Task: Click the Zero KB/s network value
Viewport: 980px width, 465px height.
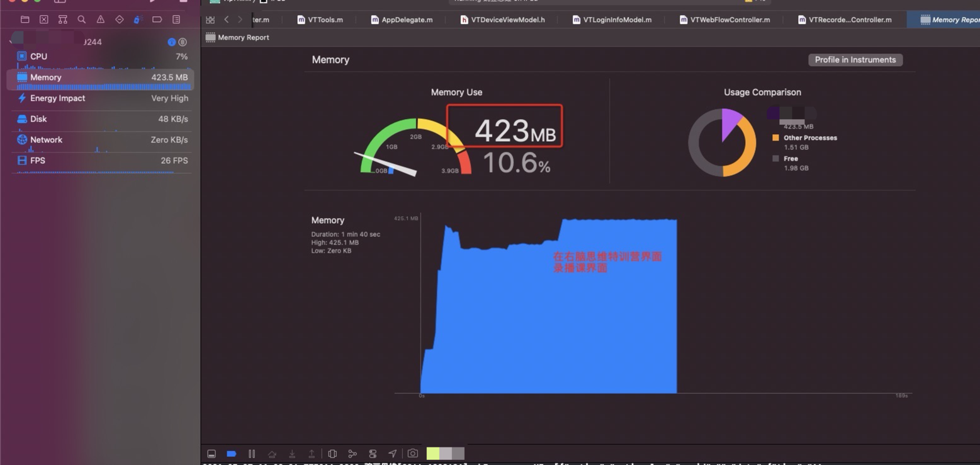Action: click(169, 140)
